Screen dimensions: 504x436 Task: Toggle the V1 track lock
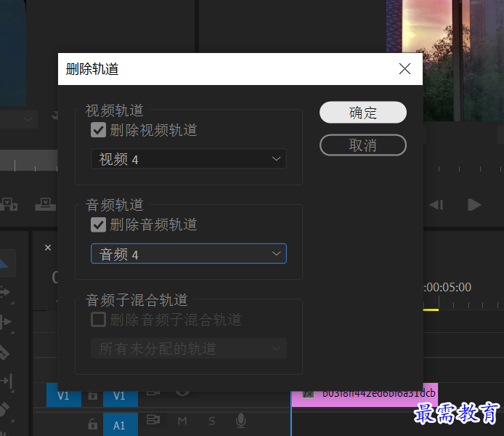[x=93, y=395]
